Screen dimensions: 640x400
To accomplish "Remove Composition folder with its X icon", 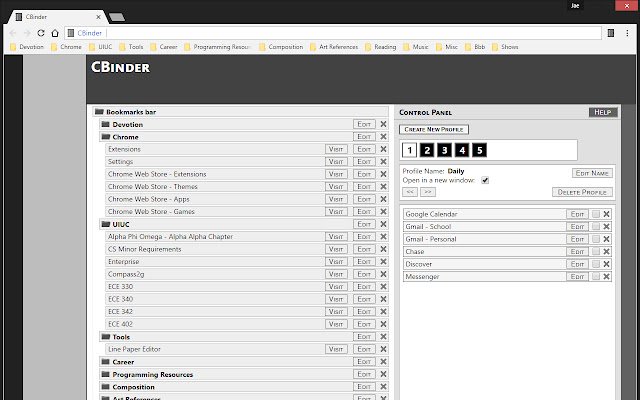I will pyautogui.click(x=383, y=387).
